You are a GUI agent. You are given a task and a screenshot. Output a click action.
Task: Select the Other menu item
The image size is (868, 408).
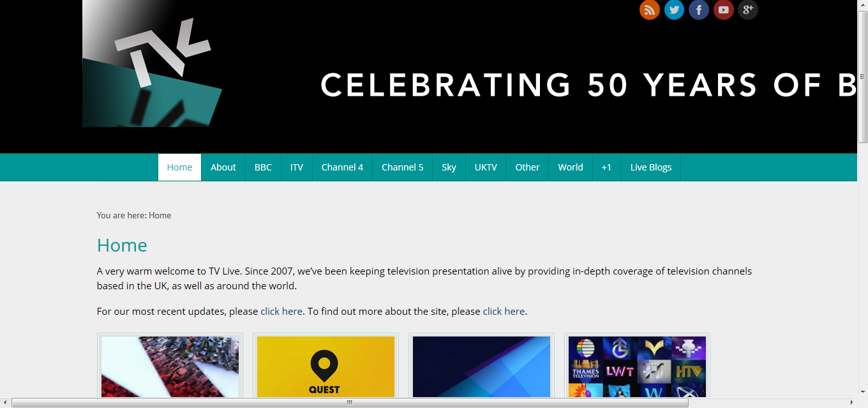(527, 167)
